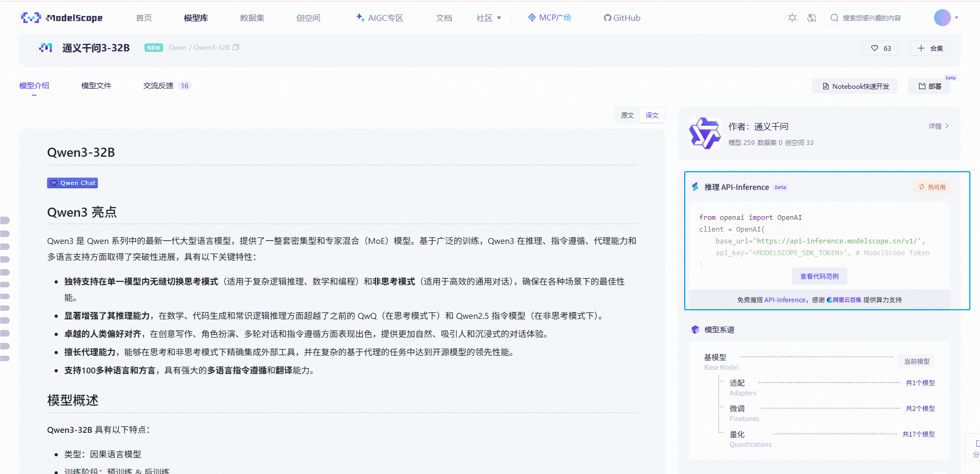This screenshot has height=474, width=980.
Task: Click the 当前模型 tag
Action: point(917,362)
